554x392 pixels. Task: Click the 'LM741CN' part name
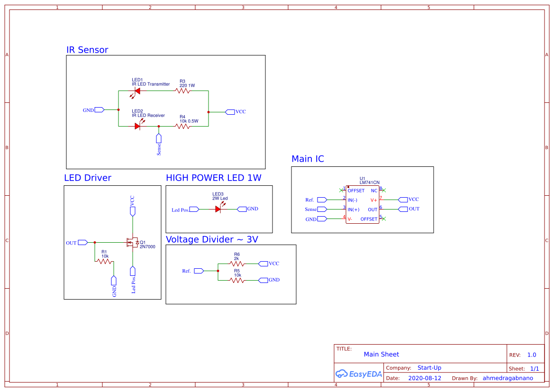(370, 182)
